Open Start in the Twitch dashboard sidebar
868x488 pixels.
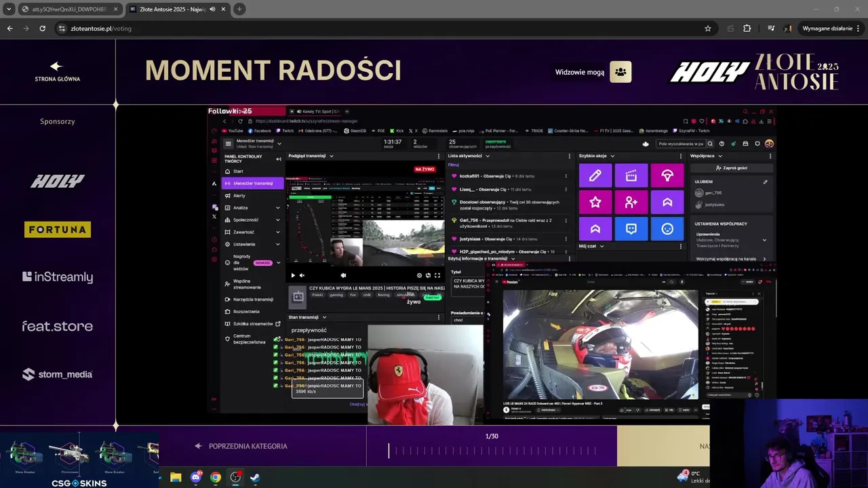point(238,171)
